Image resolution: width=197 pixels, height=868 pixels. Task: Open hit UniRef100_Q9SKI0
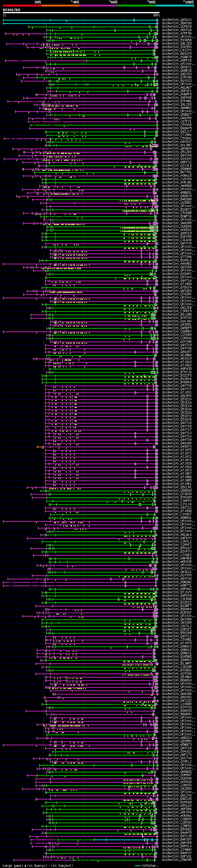pos(177,20)
